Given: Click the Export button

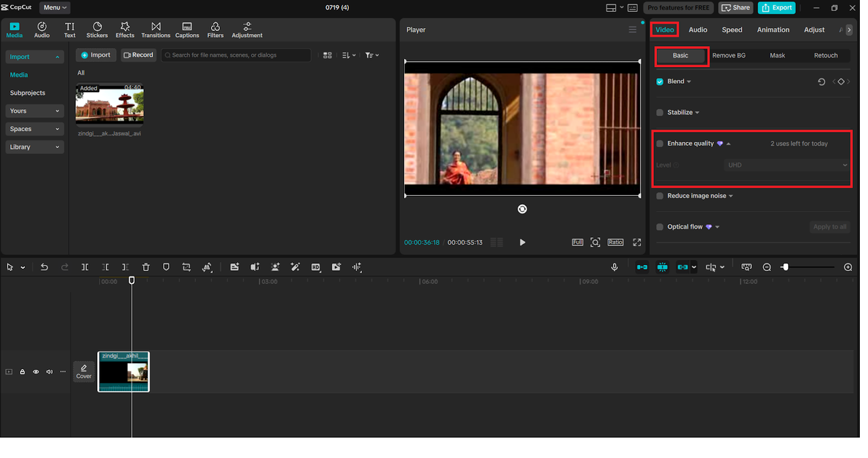Looking at the screenshot, I should click(776, 7).
